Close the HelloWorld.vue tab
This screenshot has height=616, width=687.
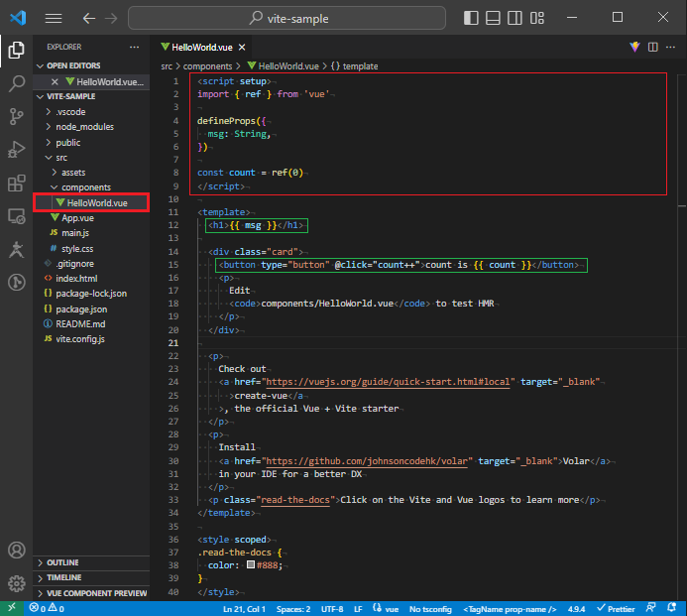(x=242, y=47)
